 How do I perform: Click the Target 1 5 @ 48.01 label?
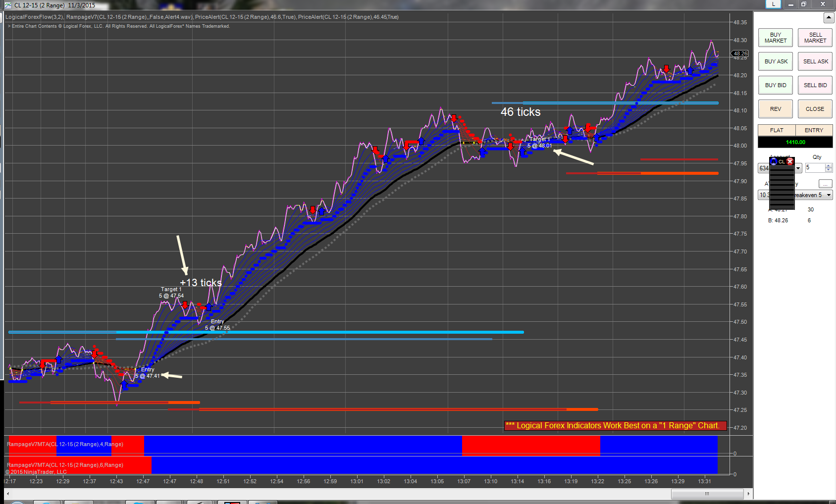pos(539,143)
